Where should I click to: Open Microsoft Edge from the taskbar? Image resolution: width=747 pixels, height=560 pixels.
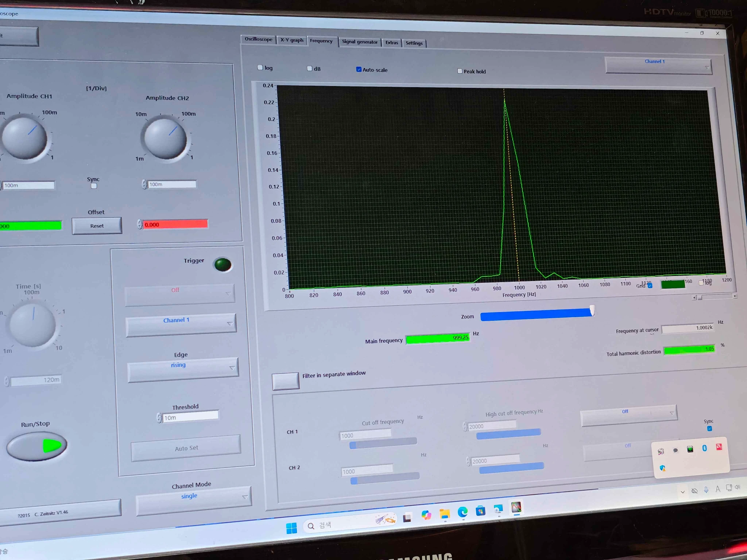(462, 512)
